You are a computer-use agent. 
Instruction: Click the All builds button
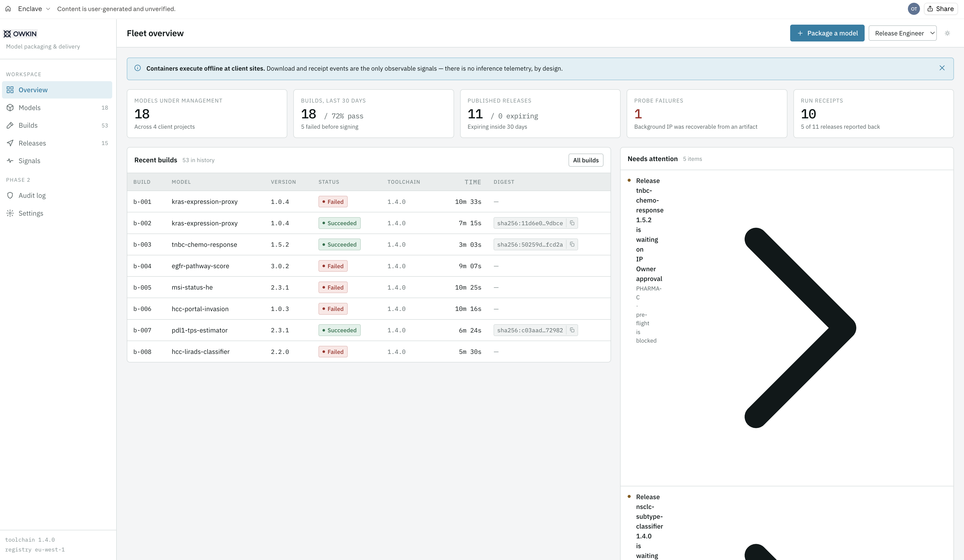click(586, 160)
